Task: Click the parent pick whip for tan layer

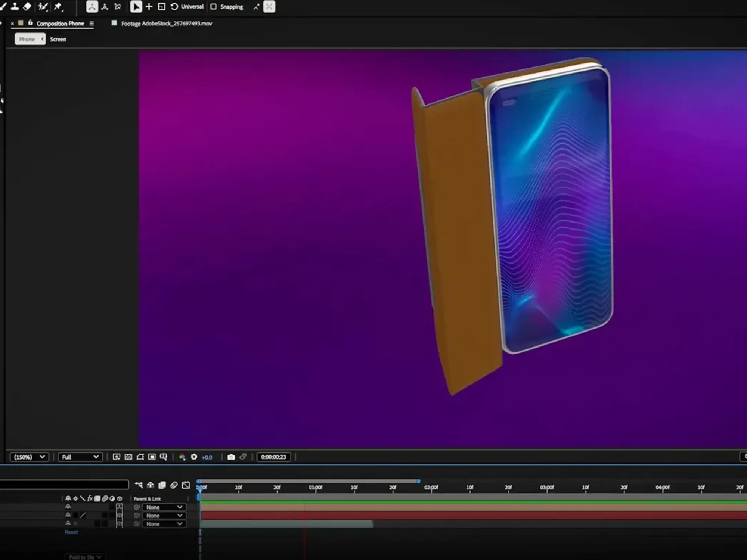Action: 137,507
